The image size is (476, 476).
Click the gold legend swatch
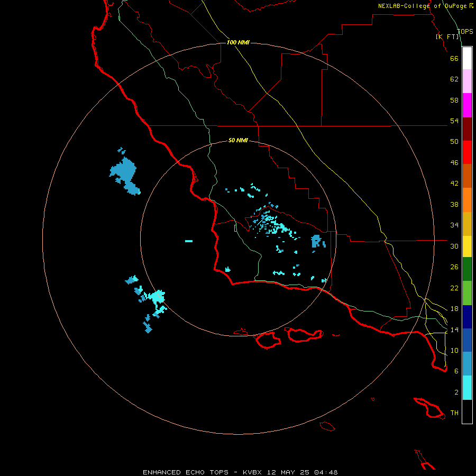pos(467,224)
